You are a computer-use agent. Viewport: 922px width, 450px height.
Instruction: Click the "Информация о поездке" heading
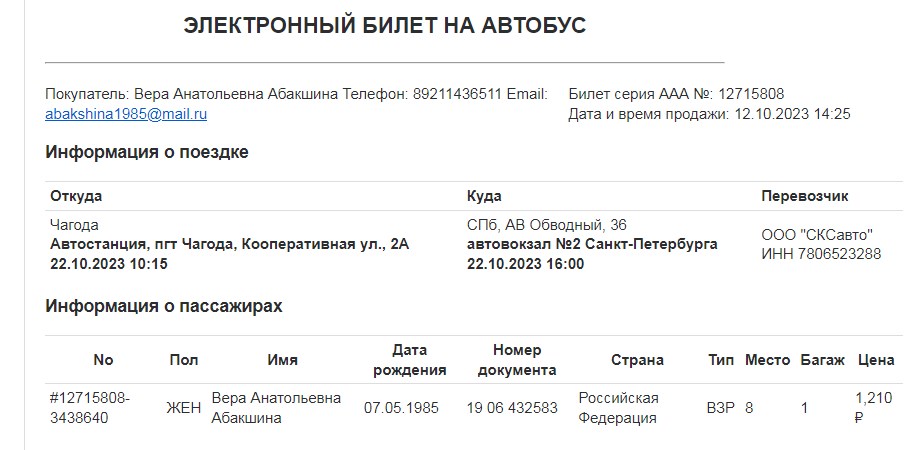[x=147, y=152]
